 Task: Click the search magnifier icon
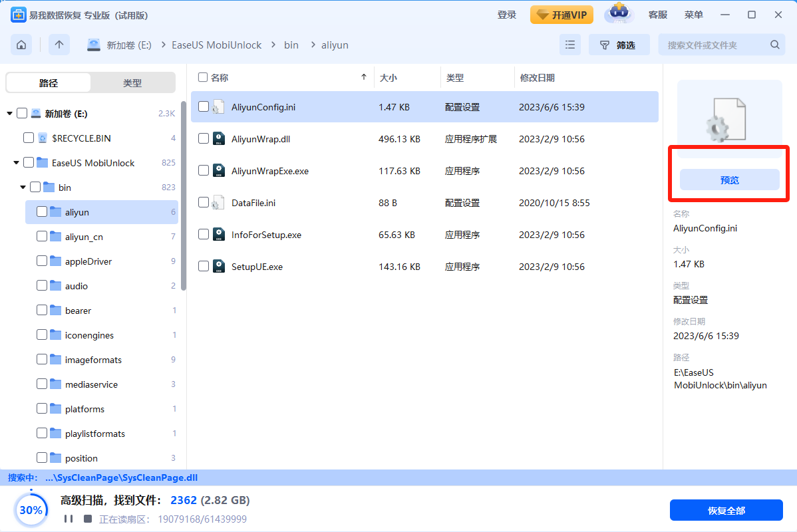point(774,45)
